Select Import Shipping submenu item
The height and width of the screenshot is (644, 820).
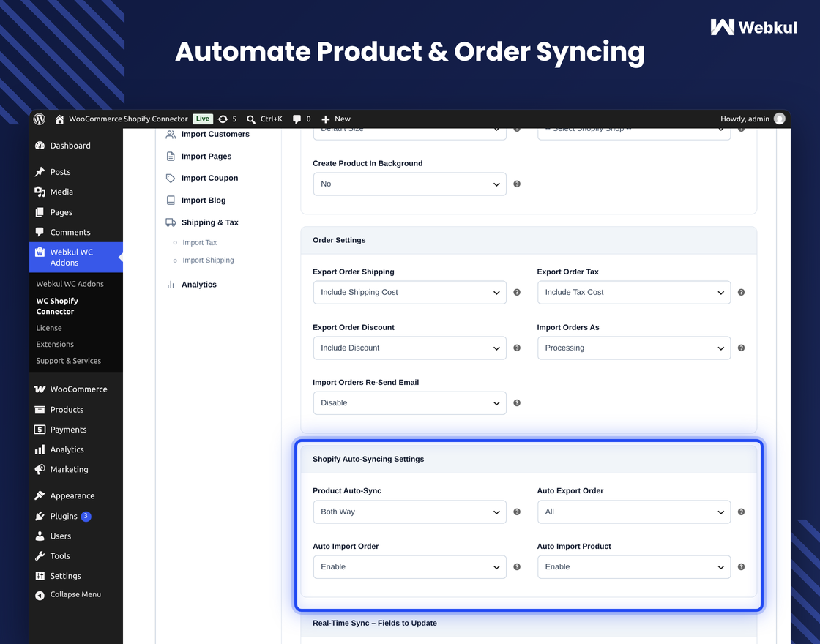[x=208, y=261]
